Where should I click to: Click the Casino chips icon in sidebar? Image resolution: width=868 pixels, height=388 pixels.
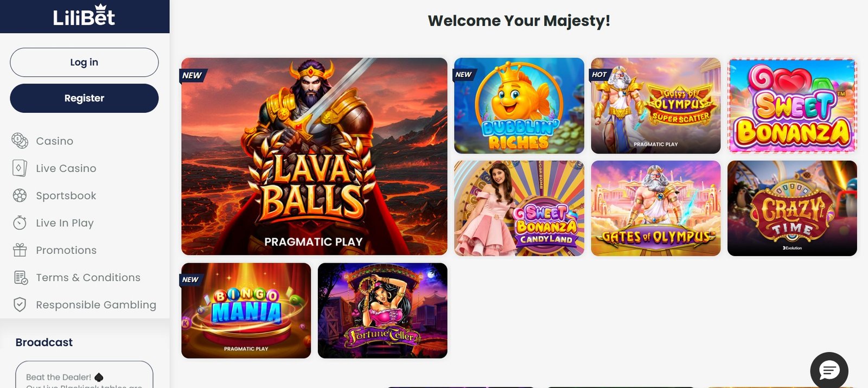coord(20,141)
